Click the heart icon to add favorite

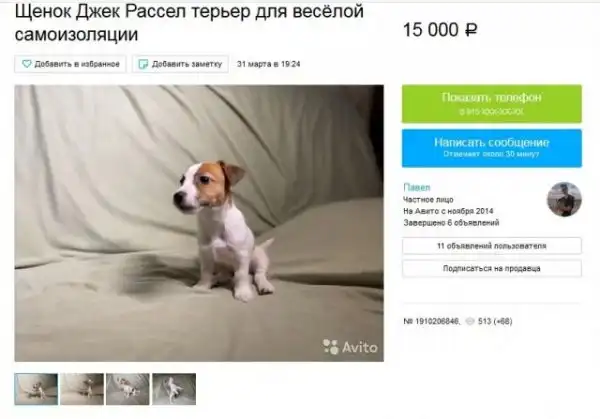tap(26, 64)
